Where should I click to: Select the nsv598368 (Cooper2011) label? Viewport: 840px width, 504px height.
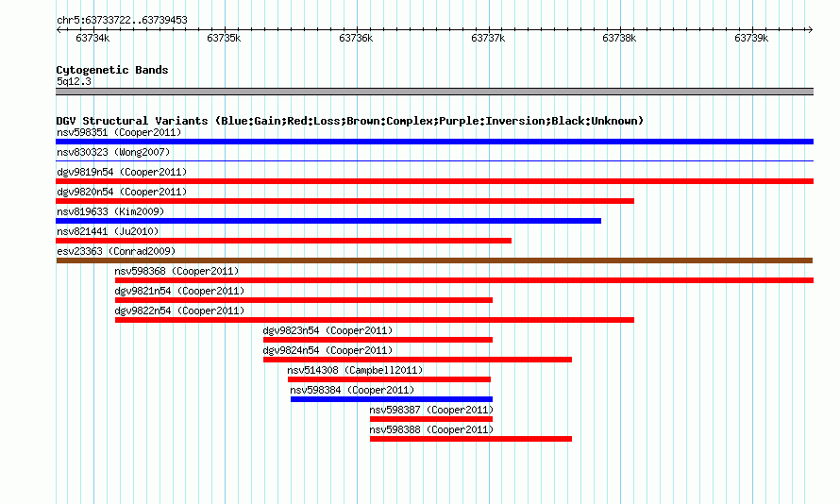pyautogui.click(x=176, y=271)
